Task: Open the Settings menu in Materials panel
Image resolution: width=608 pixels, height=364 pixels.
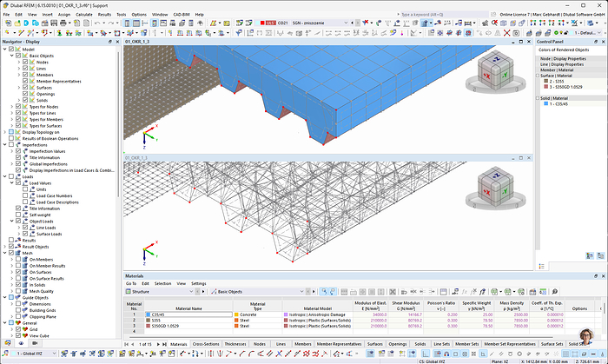Action: coord(199,283)
